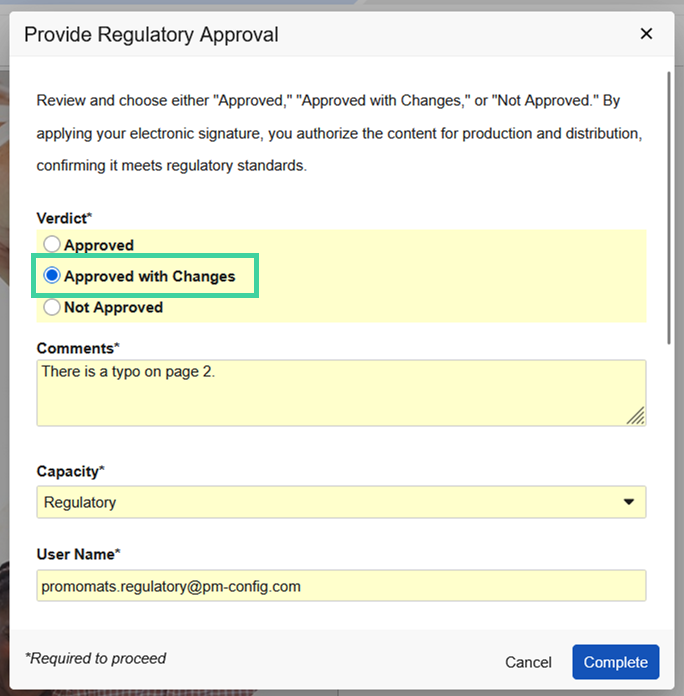The height and width of the screenshot is (696, 684).
Task: Cancel the regulatory approval dialog
Action: click(x=528, y=662)
